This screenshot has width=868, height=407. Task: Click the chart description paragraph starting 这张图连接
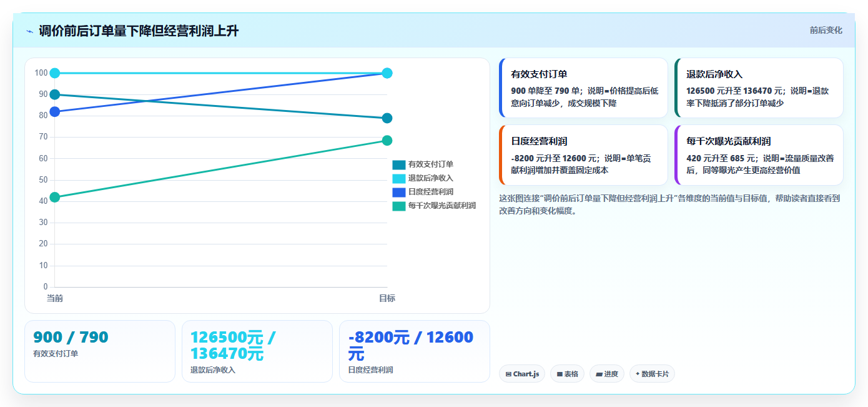tap(671, 204)
